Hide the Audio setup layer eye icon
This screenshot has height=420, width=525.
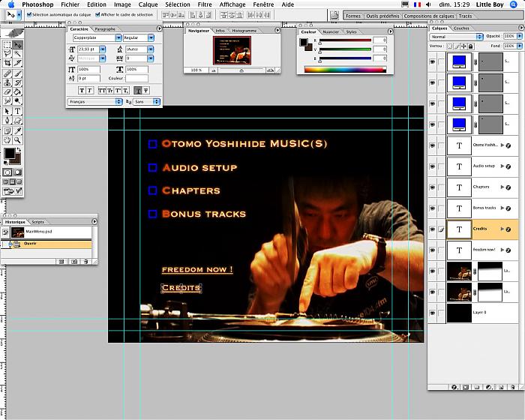tap(432, 166)
